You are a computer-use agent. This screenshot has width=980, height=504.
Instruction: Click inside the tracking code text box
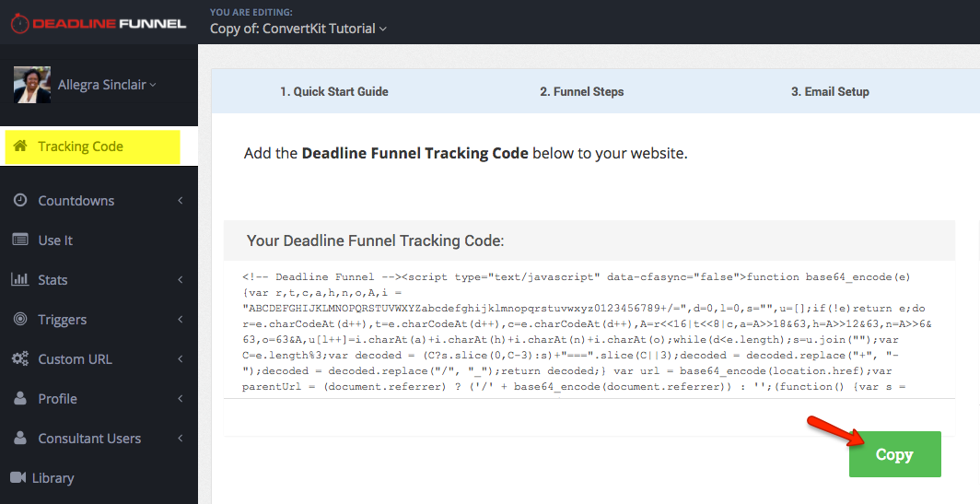[x=589, y=332]
